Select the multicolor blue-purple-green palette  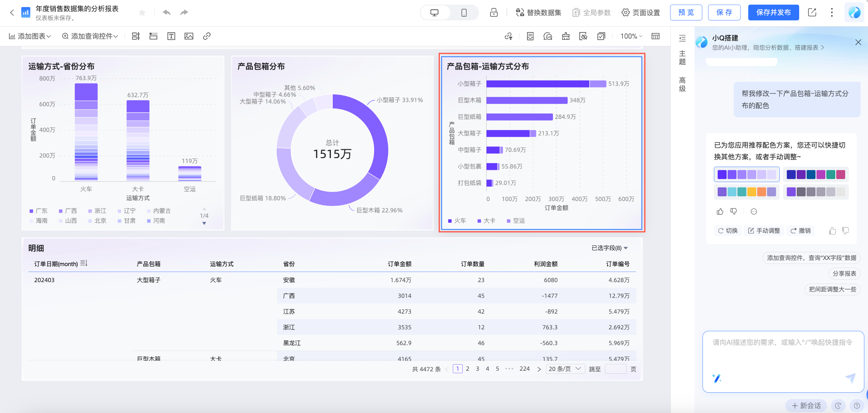[816, 174]
